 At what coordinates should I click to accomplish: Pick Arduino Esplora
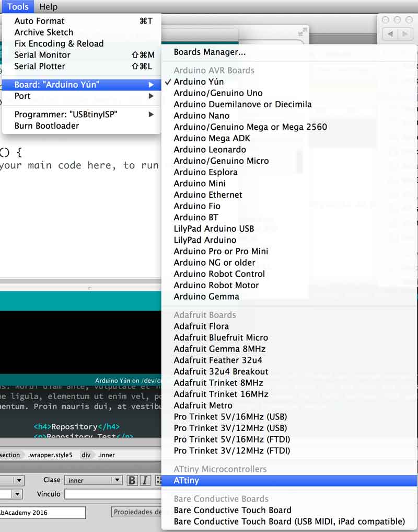[x=289, y=172]
